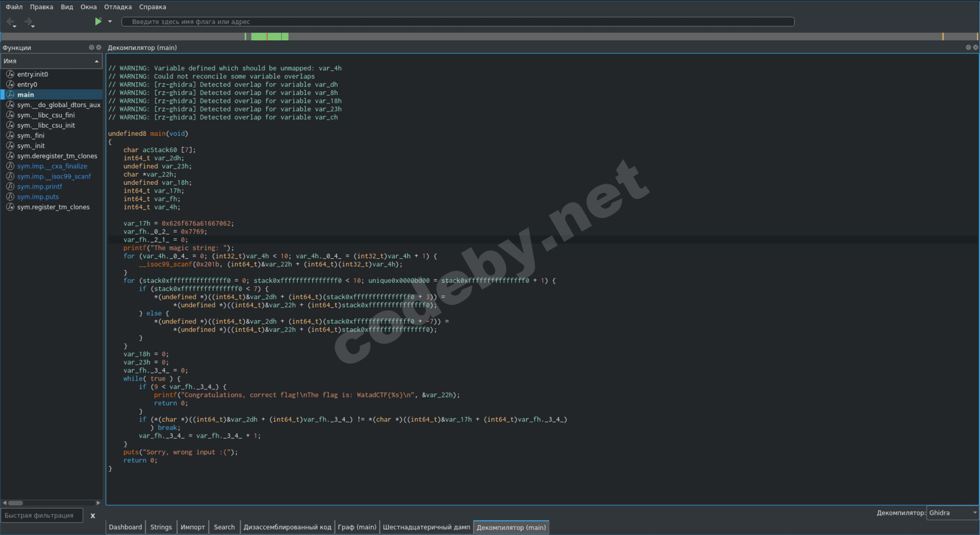980x535 pixels.
Task: Close the Функции panel with its X icon
Action: tap(99, 47)
